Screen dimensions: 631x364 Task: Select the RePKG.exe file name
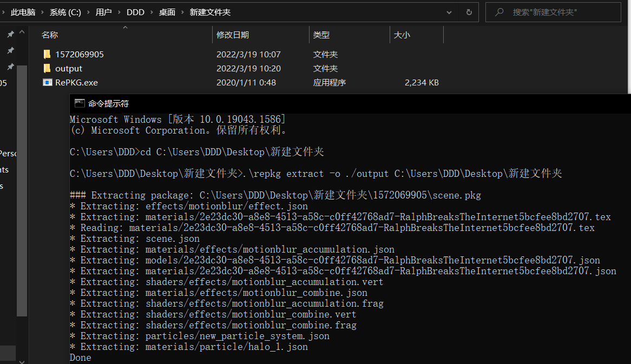76,82
